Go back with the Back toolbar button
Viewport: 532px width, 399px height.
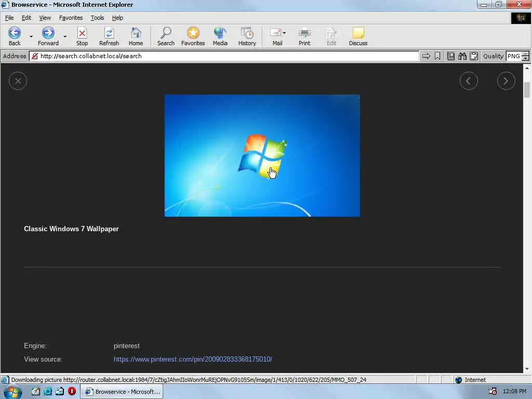(14, 36)
